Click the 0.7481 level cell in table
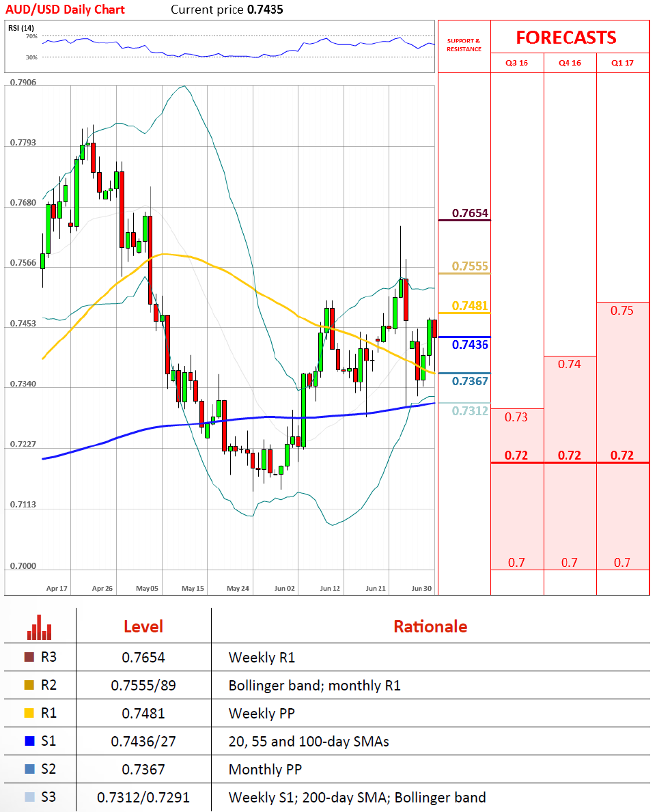This screenshot has height=812, width=657. pyautogui.click(x=143, y=714)
